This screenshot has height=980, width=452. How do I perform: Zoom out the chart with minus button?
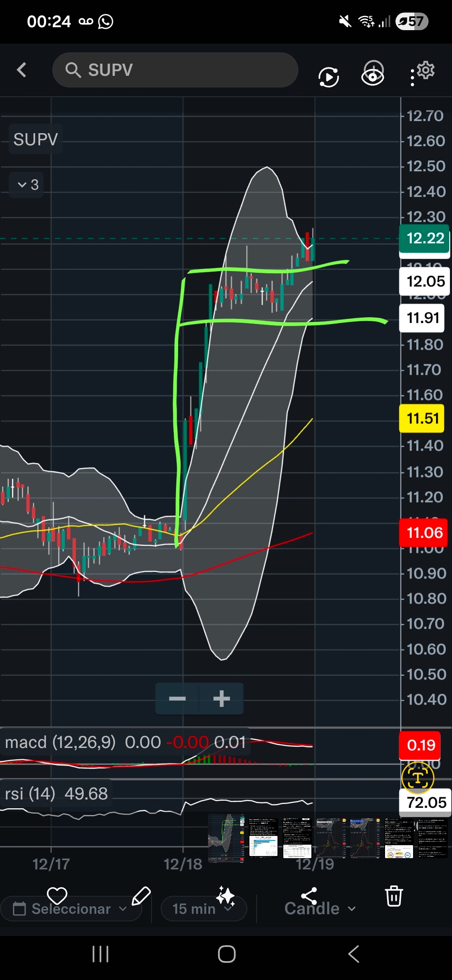[177, 699]
